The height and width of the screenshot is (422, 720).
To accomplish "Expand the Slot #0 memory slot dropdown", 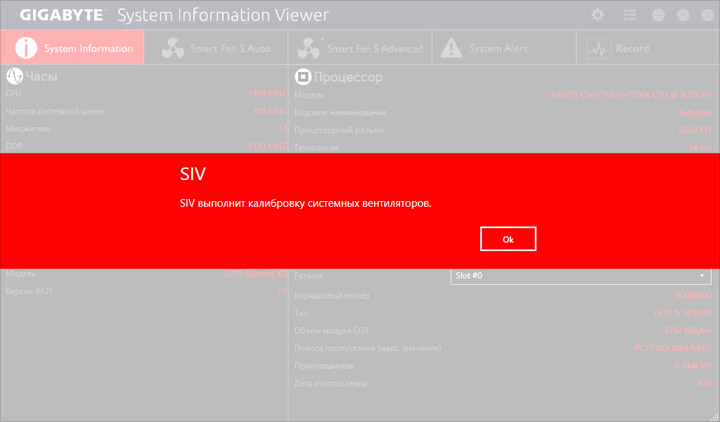I will click(581, 276).
